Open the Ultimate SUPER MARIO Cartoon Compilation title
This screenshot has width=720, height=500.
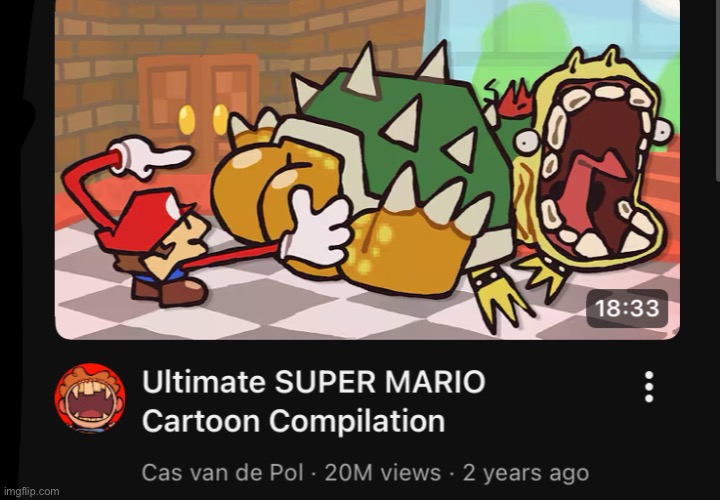point(314,401)
